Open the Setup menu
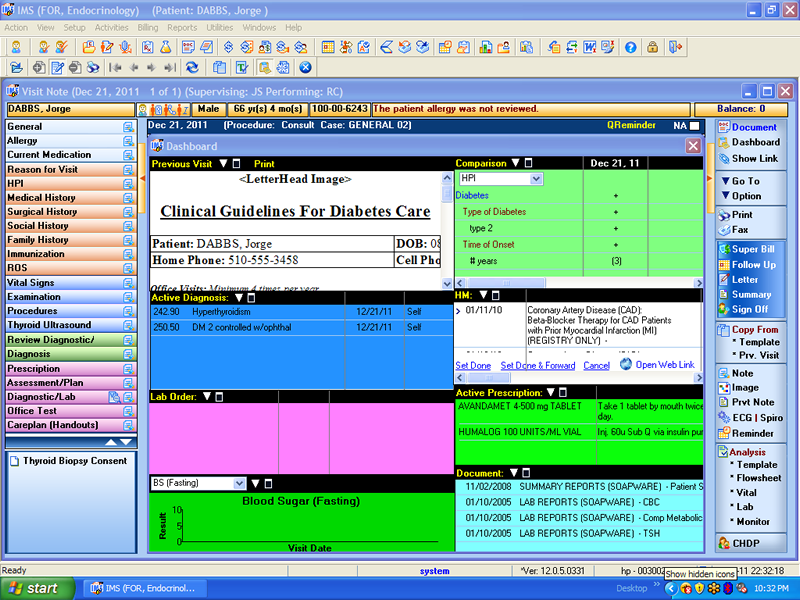800x600 pixels. pyautogui.click(x=74, y=28)
